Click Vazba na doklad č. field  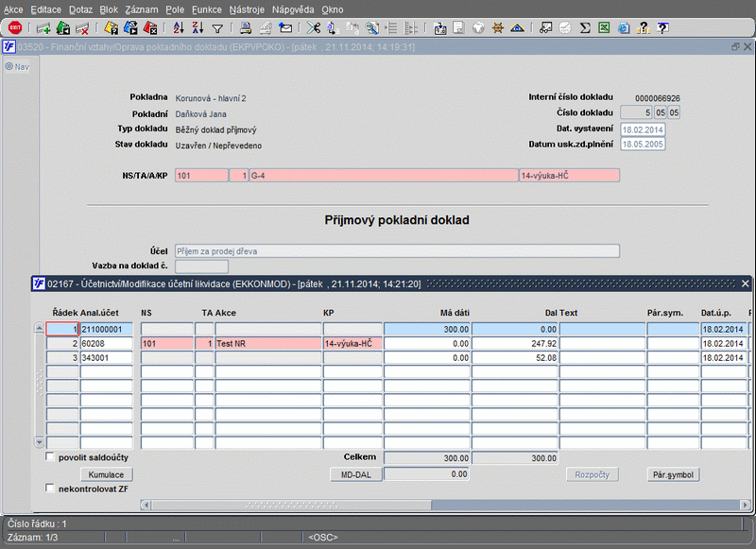tap(201, 266)
